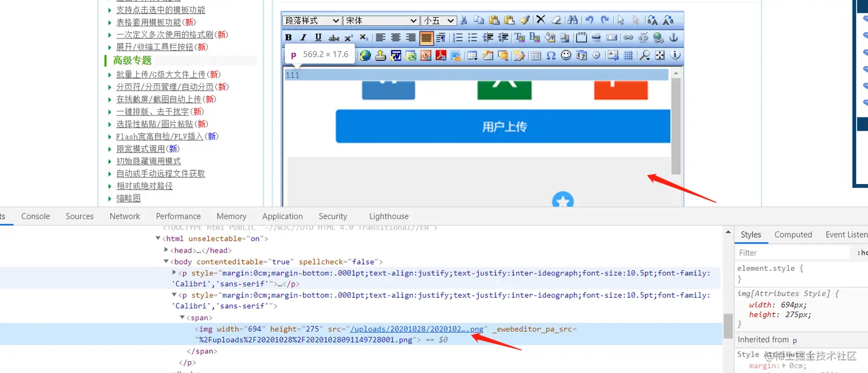868x373 pixels.
Task: Toggle Superscript x² formatting
Action: tap(349, 37)
